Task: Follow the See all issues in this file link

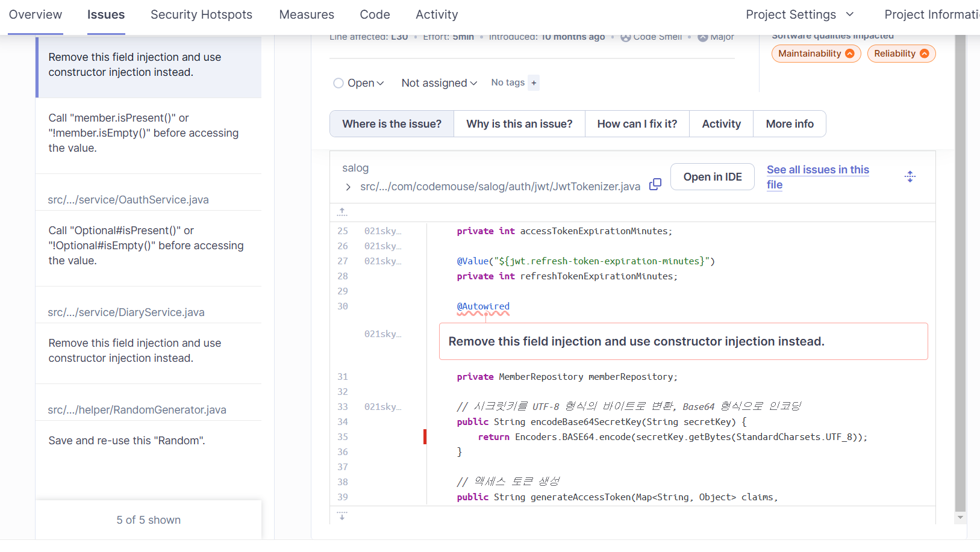Action: coord(818,177)
